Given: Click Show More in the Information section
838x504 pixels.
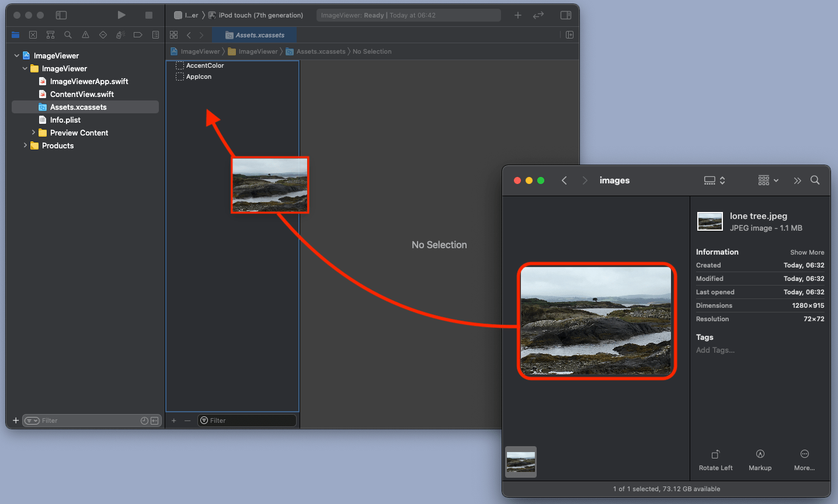Looking at the screenshot, I should click(x=807, y=252).
